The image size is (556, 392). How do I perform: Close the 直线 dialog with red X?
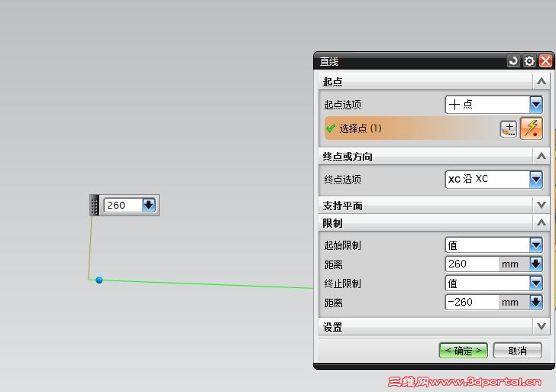click(545, 61)
